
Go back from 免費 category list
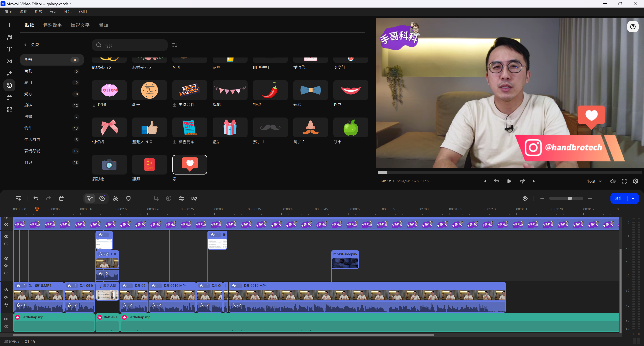[x=25, y=45]
